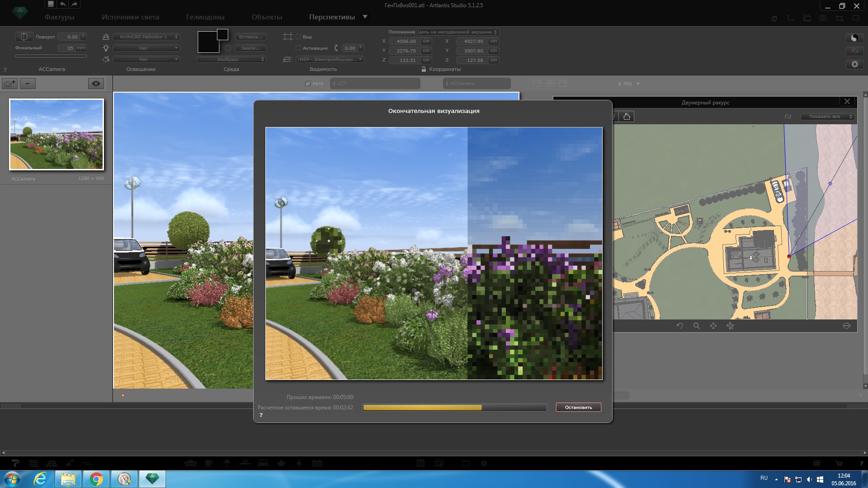Click the remove viewpoint minus button

(x=28, y=84)
